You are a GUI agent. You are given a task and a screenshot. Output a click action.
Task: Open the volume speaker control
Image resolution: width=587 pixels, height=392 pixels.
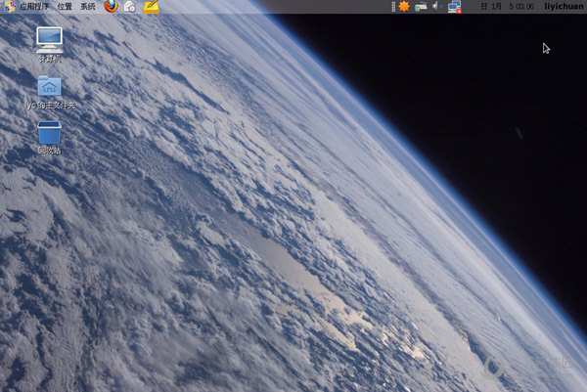[x=436, y=7]
